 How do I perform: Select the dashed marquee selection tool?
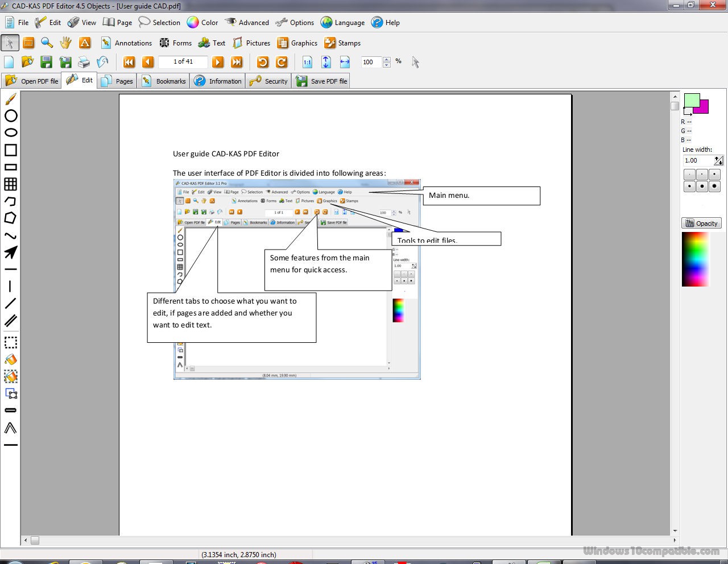[10, 343]
